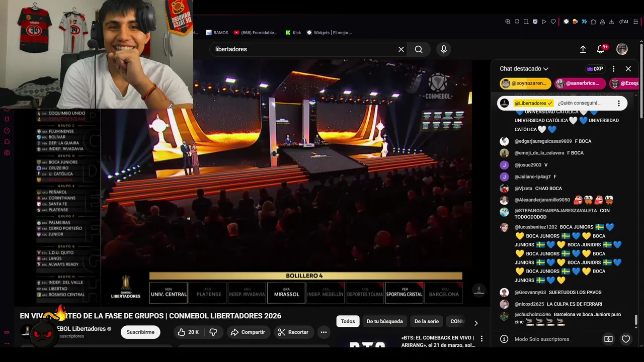
Task: Open the Kick bookmark
Action: point(293,33)
